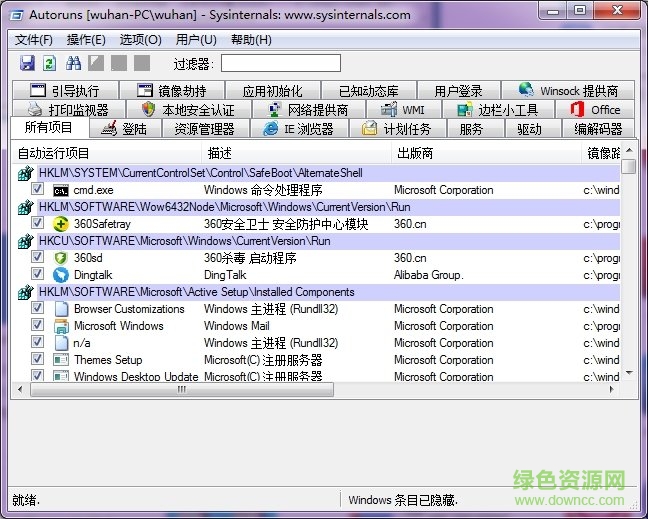The image size is (648, 519).
Task: Click the Browser Customizations file icon
Action: tap(61, 309)
